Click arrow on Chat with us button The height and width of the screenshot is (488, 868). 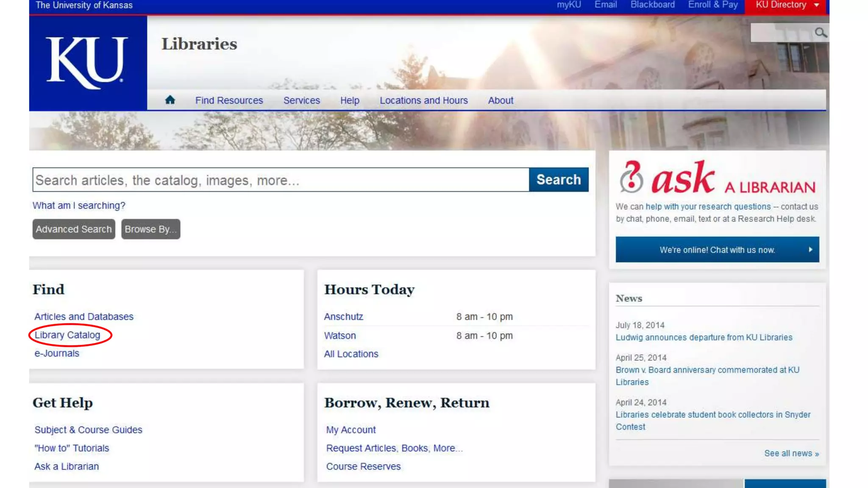810,250
